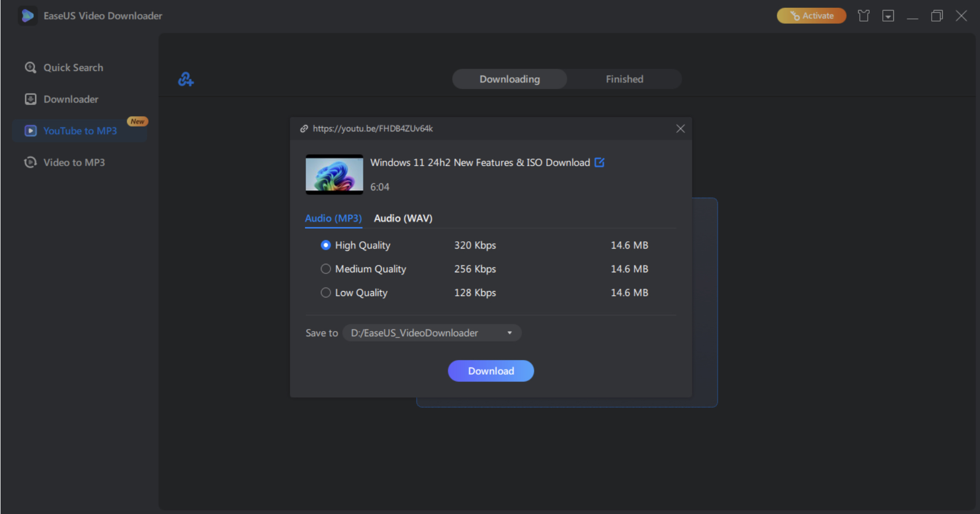Click the EaseUS Video Downloader logo icon
This screenshot has width=980, height=514.
27,16
